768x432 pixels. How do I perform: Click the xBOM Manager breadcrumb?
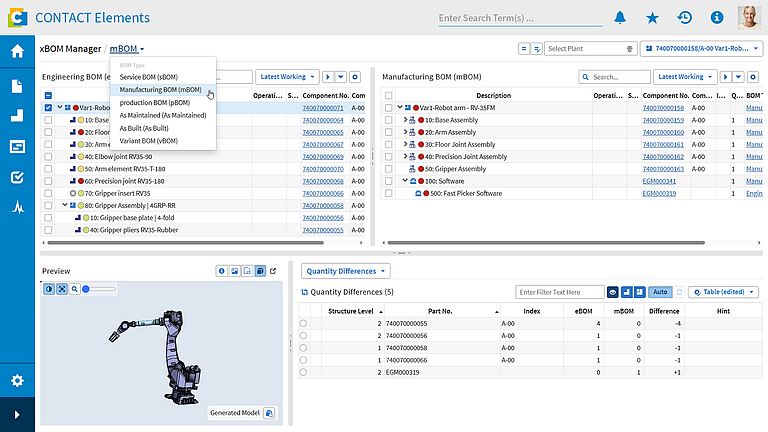click(70, 48)
